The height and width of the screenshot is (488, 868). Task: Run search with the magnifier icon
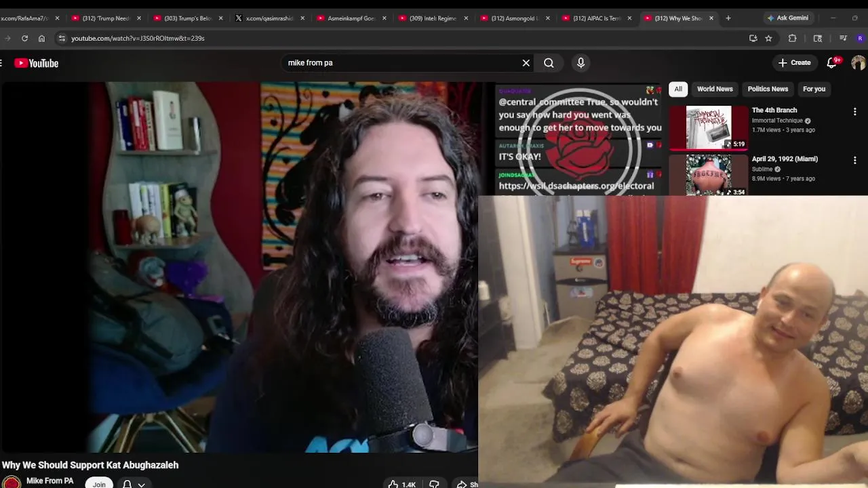pyautogui.click(x=549, y=63)
